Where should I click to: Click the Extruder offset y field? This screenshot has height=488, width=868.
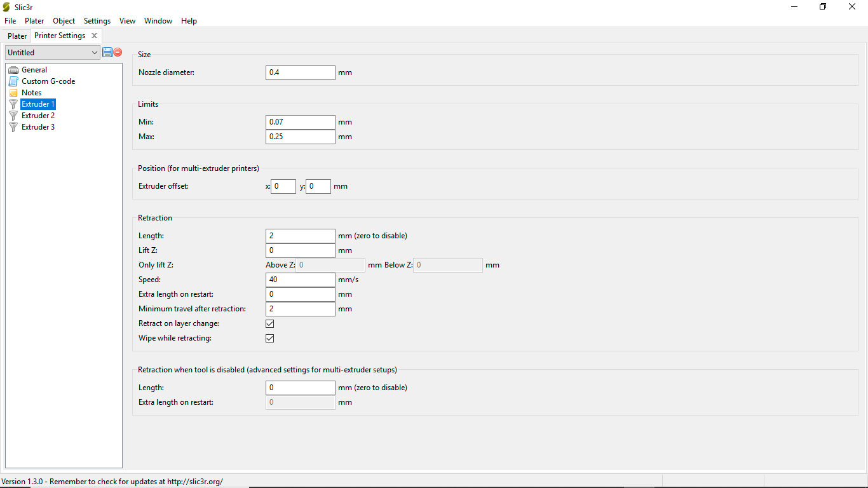pos(318,186)
